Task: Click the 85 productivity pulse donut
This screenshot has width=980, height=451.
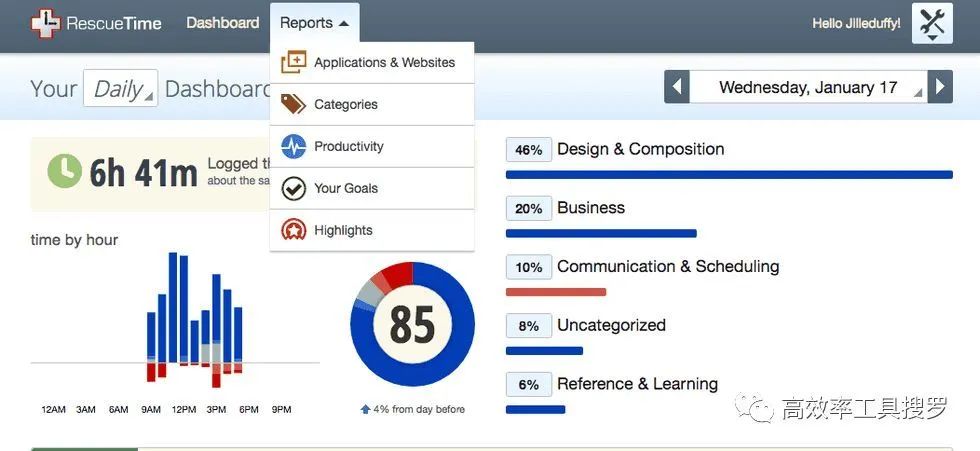Action: tap(412, 324)
